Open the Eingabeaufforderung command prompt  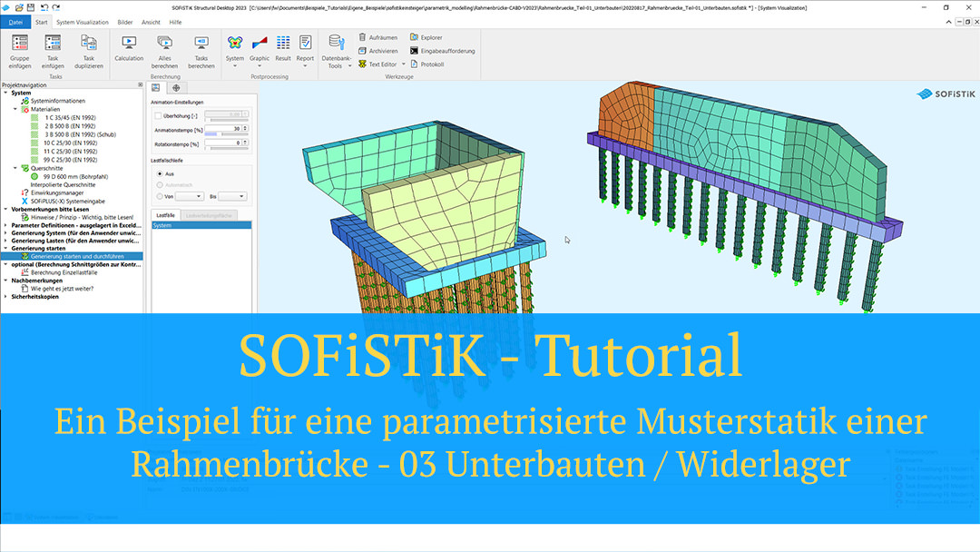pos(441,51)
